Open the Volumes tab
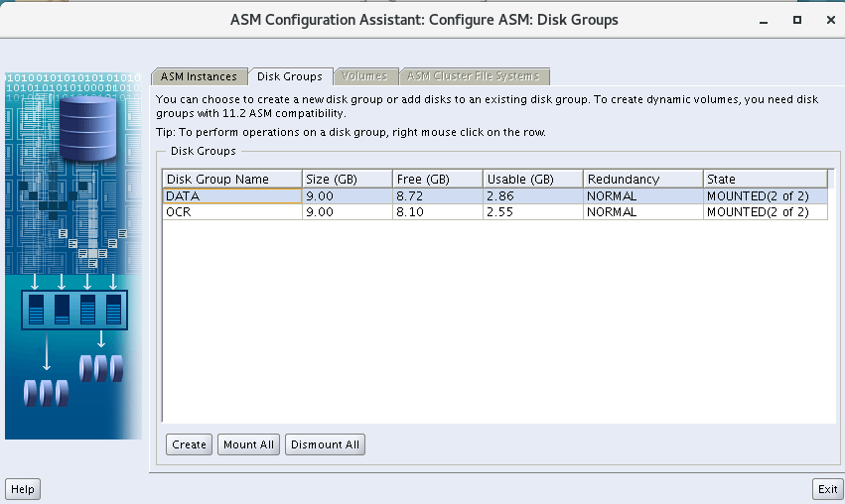 [x=364, y=76]
